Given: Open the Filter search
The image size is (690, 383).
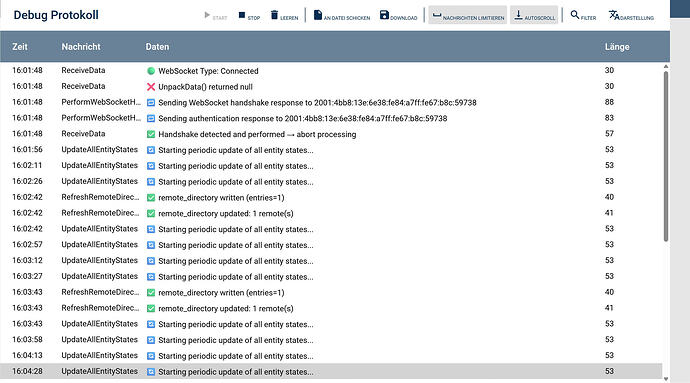Looking at the screenshot, I should coord(583,16).
